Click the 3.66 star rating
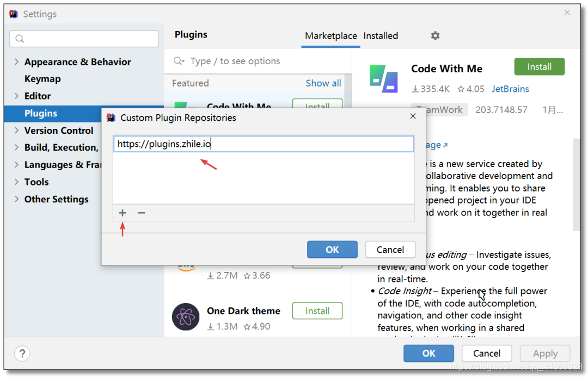The height and width of the screenshot is (377, 588). (x=257, y=275)
